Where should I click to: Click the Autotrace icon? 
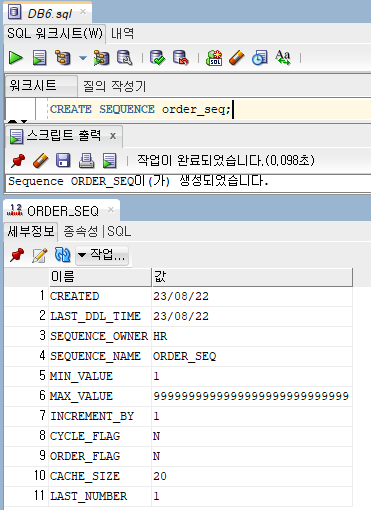[x=101, y=58]
